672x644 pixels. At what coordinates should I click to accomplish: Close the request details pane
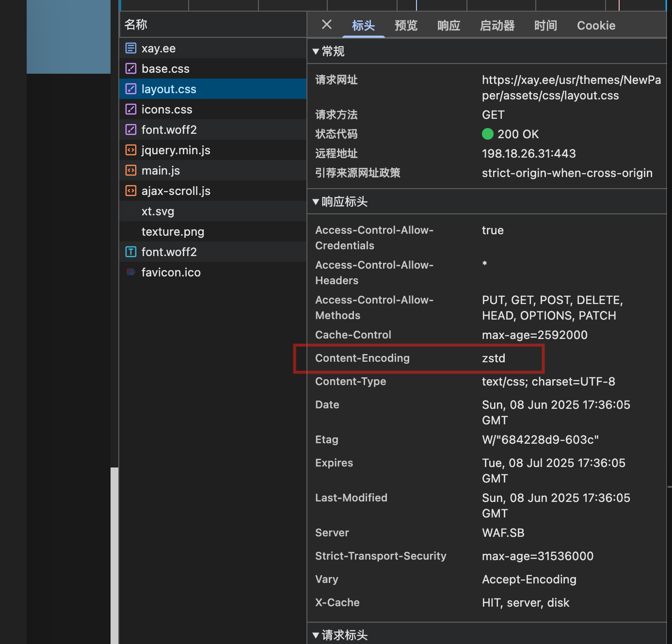[327, 25]
